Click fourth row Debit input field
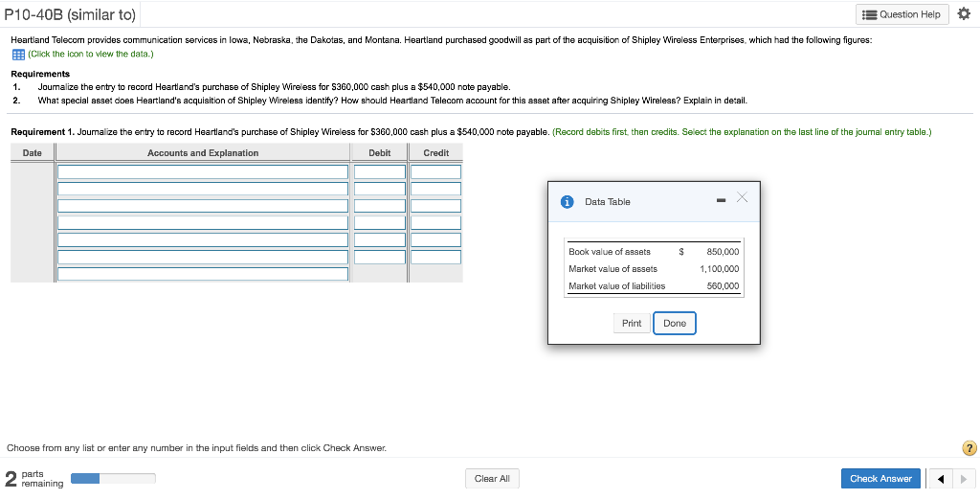Viewport: 980px width, 499px height. pyautogui.click(x=379, y=222)
